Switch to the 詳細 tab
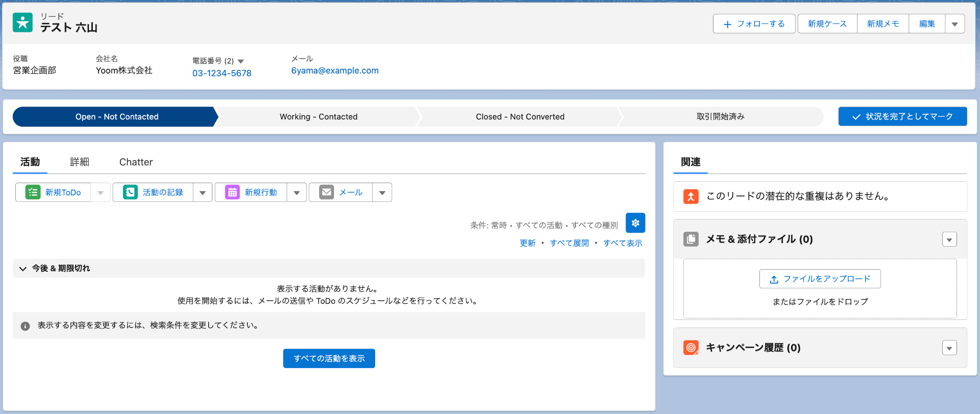Image resolution: width=980 pixels, height=414 pixels. [x=79, y=162]
